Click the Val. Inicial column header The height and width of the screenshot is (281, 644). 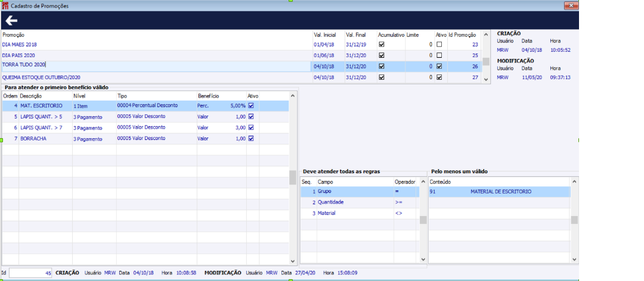tap(325, 35)
